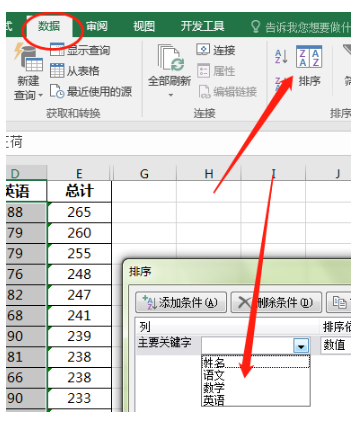Viewport: 360px width, 426px height.
Task: Choose 英语 from the dropdown list
Action: (x=255, y=400)
